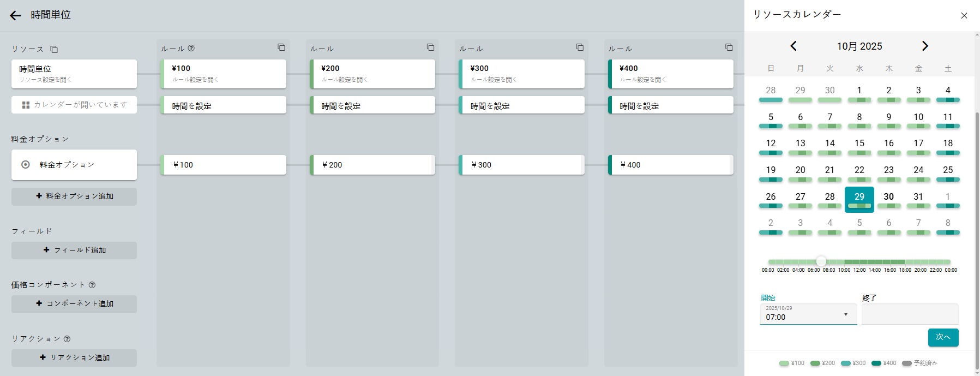Click the カレンダーが開いています grid icon
The width and height of the screenshot is (980, 376).
pos(26,105)
